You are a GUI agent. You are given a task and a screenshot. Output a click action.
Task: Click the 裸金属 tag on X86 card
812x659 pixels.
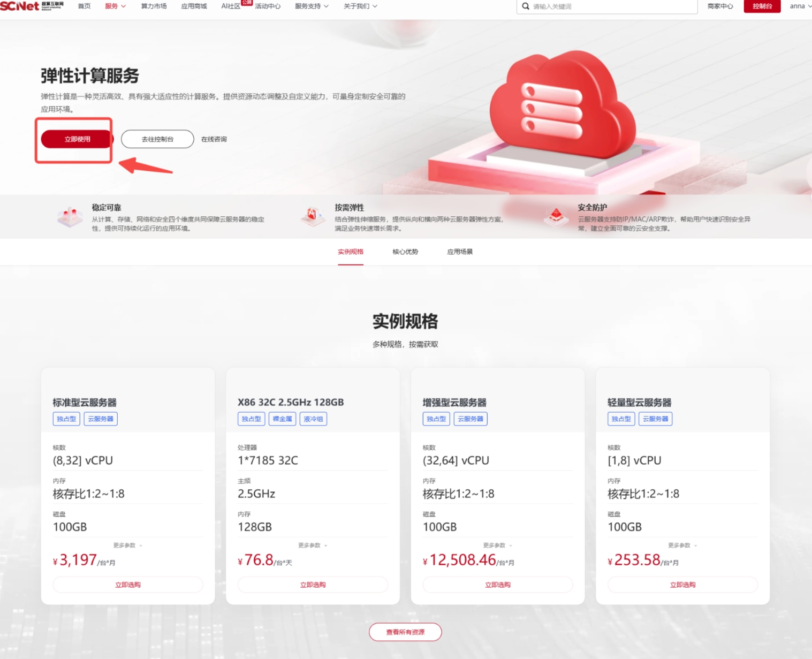pyautogui.click(x=282, y=419)
